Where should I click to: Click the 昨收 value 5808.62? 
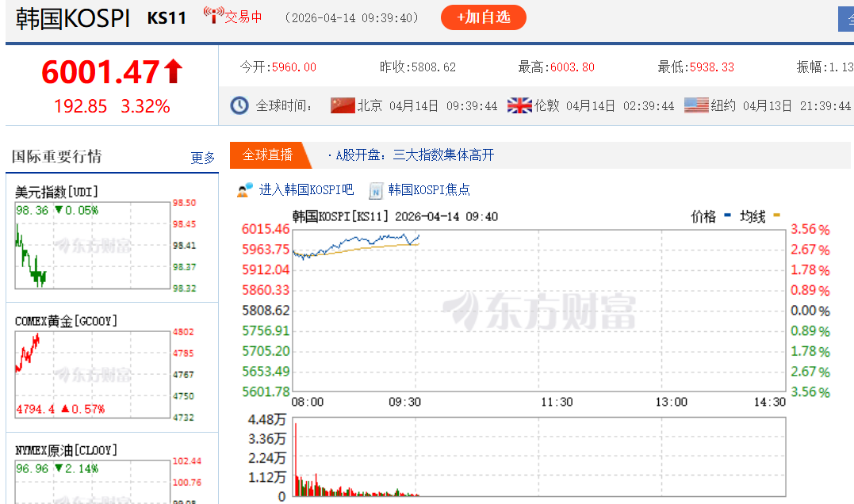pyautogui.click(x=434, y=67)
